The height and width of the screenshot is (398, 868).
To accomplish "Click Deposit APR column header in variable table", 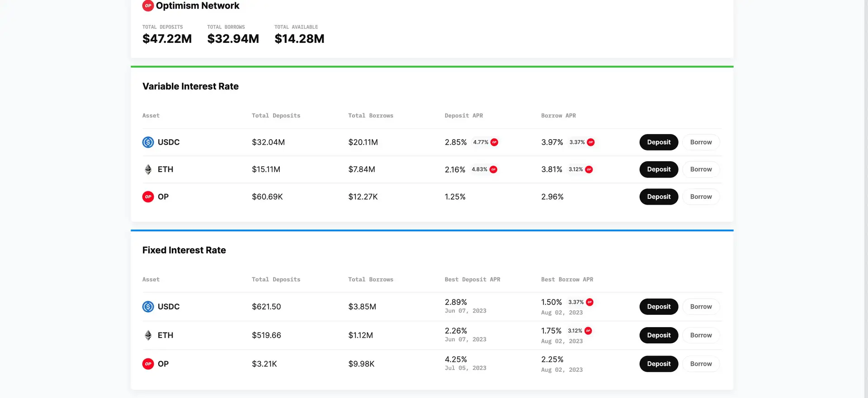I will pyautogui.click(x=463, y=116).
